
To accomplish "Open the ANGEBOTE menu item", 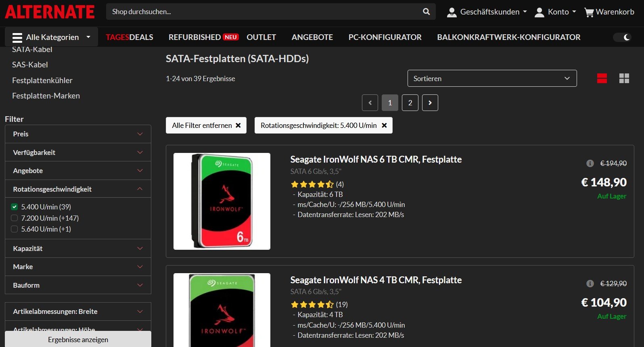I will [312, 37].
